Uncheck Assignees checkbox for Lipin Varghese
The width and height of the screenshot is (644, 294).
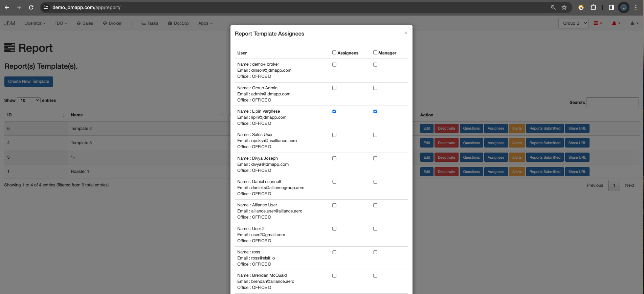[334, 111]
